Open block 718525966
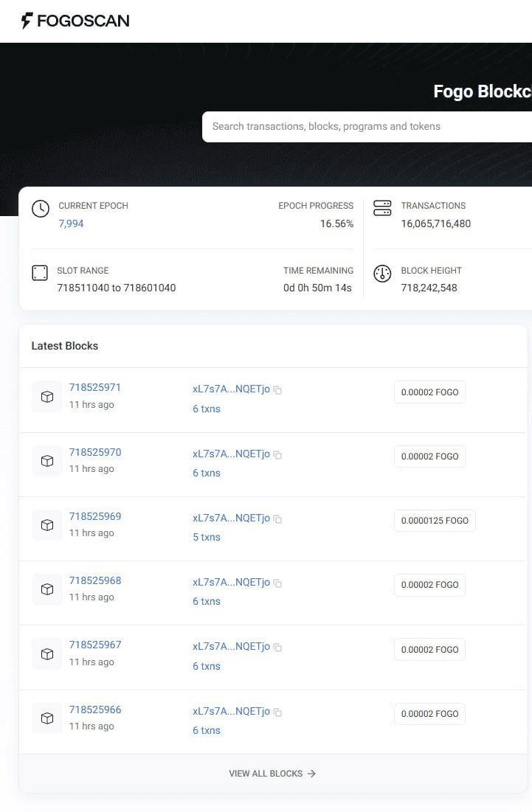This screenshot has height=812, width=532. point(95,709)
